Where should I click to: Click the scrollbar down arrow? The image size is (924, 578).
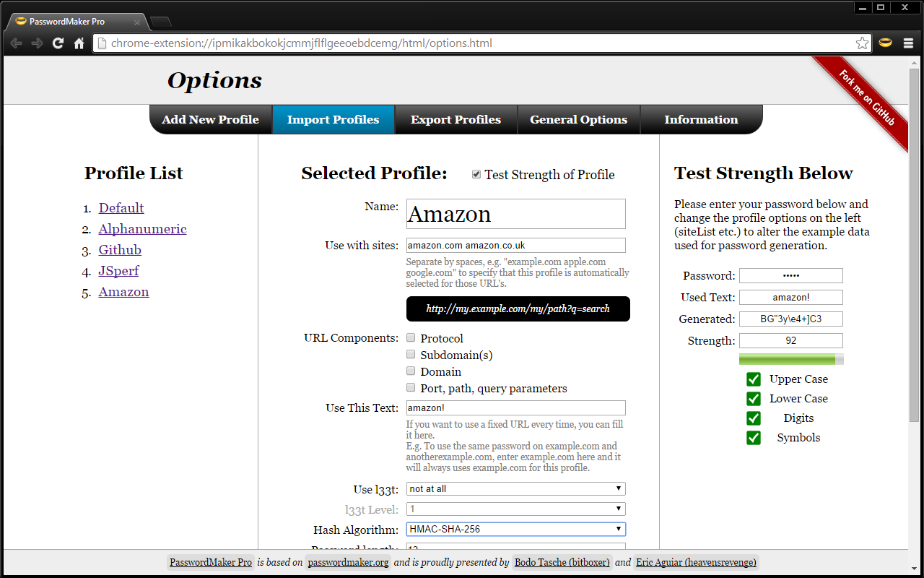(915, 569)
